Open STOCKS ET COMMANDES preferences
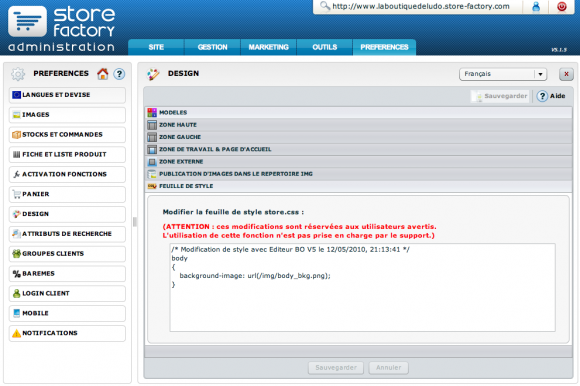Viewport: 580px width, 386px height. click(x=67, y=135)
